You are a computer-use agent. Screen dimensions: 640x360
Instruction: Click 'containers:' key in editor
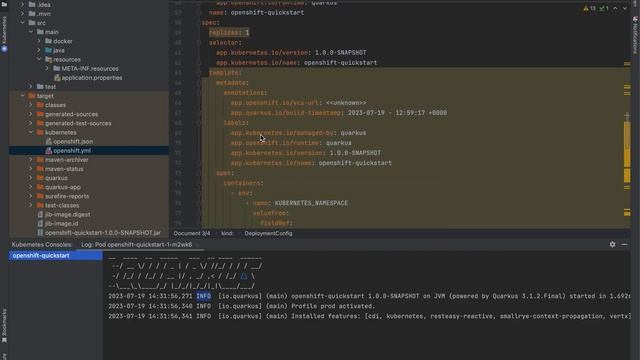tap(244, 183)
